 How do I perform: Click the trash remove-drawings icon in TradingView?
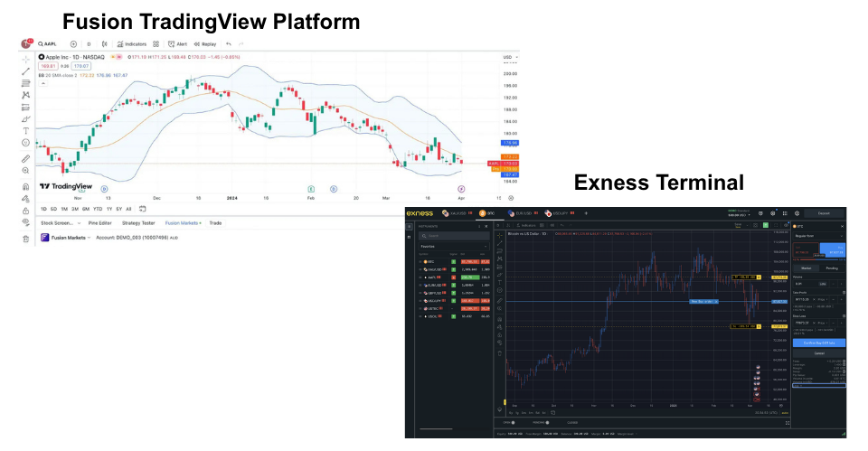25,240
